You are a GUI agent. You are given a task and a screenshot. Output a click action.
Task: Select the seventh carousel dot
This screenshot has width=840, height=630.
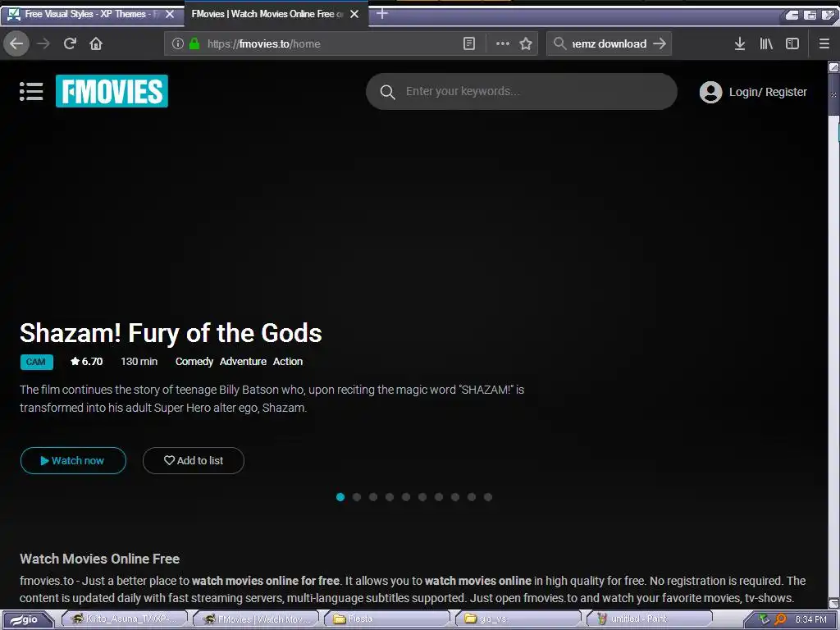point(439,497)
